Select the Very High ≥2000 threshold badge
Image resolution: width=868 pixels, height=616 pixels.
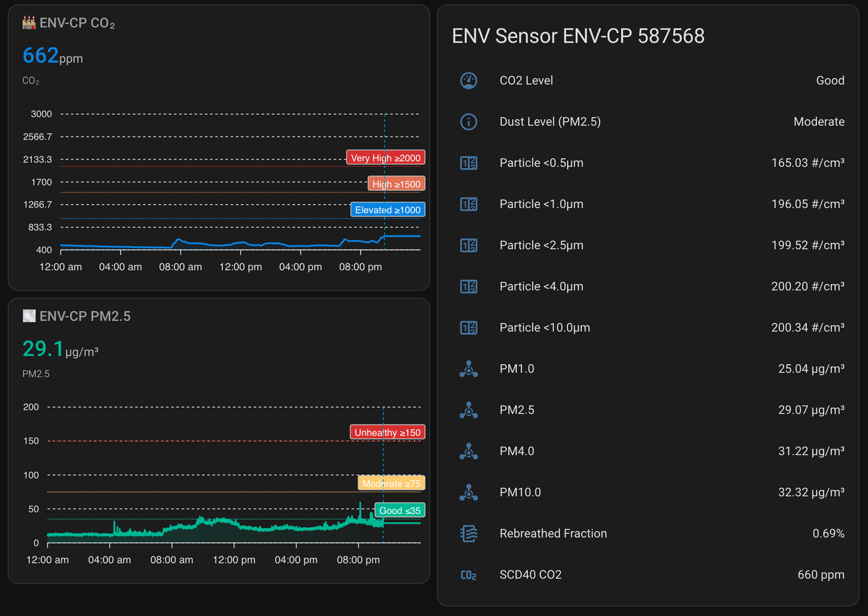coord(385,157)
